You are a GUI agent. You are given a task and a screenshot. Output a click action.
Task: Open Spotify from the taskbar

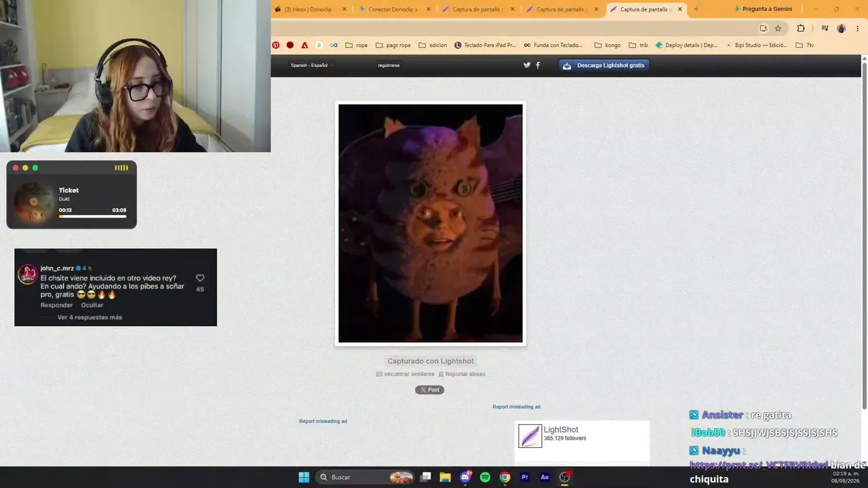(485, 477)
